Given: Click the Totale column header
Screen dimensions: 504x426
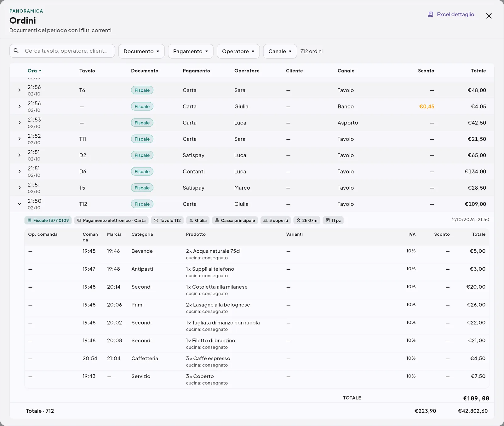Looking at the screenshot, I should 478,71.
